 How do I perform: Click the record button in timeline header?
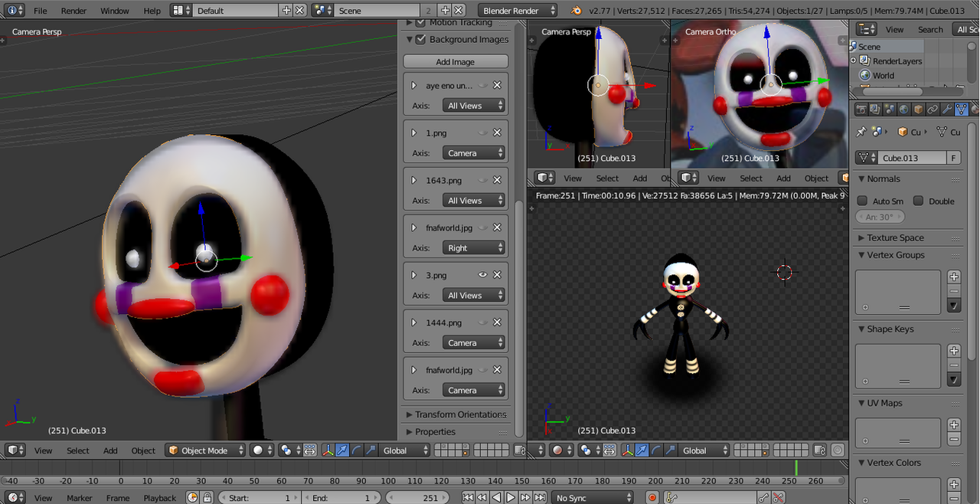click(652, 498)
